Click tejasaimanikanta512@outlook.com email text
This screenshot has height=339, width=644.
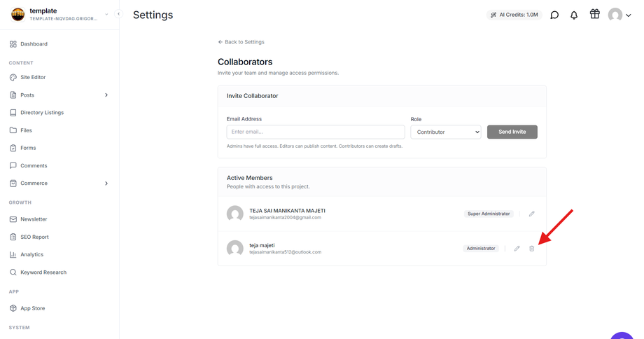pyautogui.click(x=286, y=252)
